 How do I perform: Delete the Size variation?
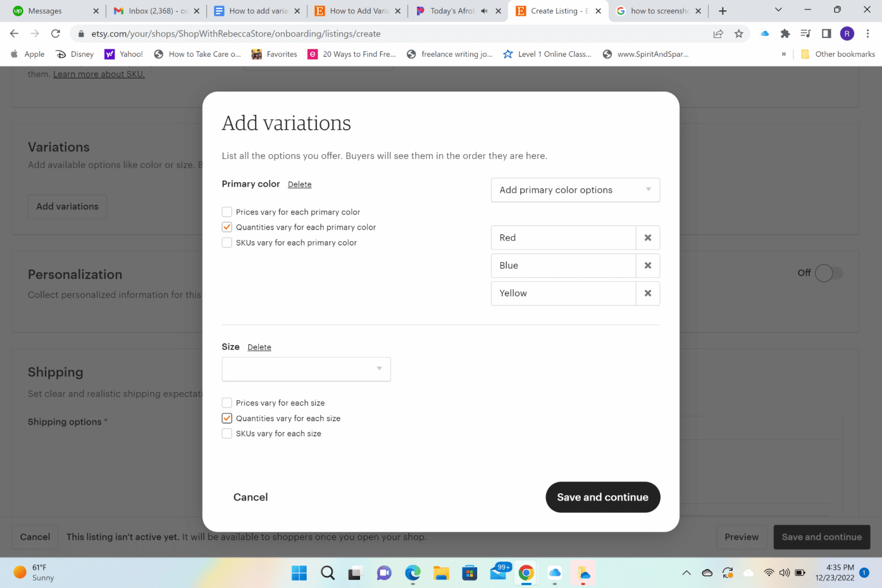click(x=259, y=347)
